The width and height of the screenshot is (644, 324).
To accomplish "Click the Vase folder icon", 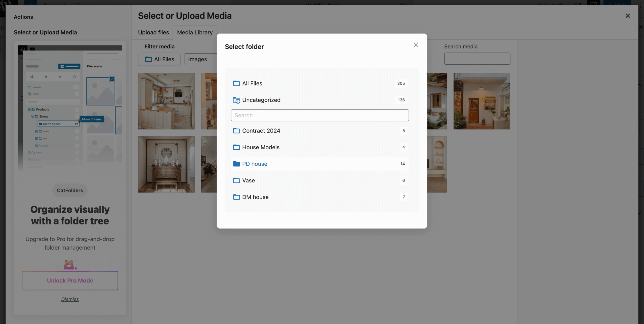I will [236, 180].
